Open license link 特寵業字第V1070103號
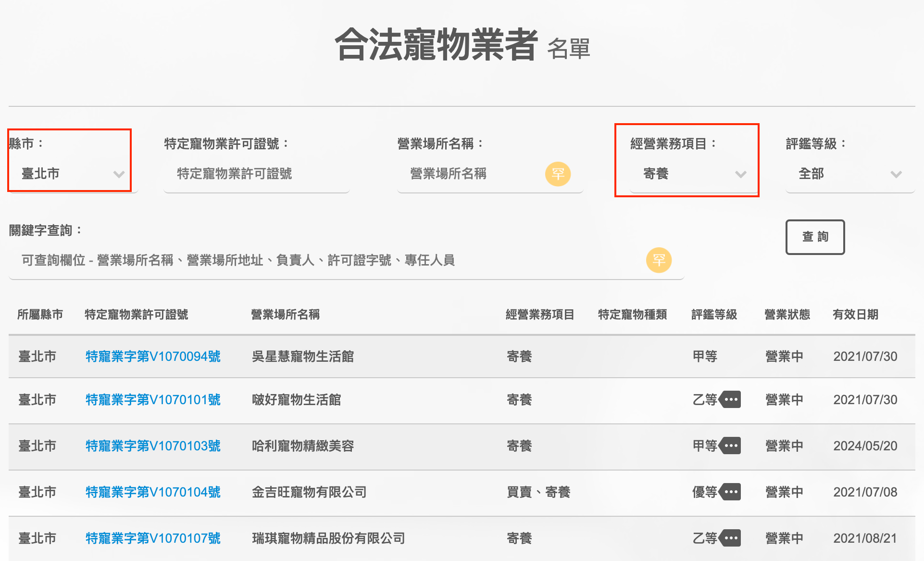The height and width of the screenshot is (561, 924). pyautogui.click(x=153, y=446)
